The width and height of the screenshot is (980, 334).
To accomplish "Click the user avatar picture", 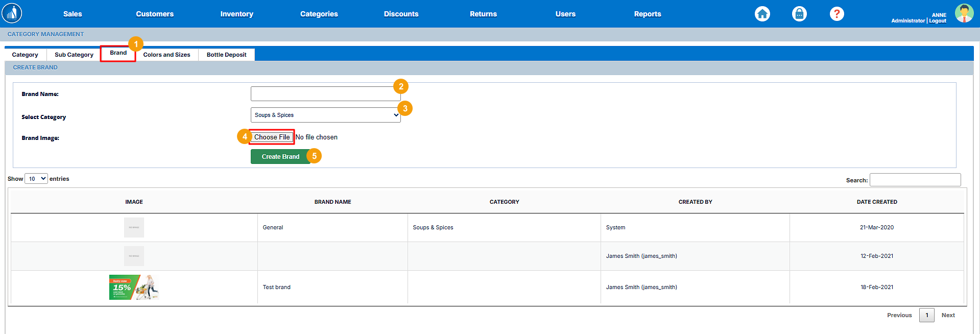I will tap(964, 13).
